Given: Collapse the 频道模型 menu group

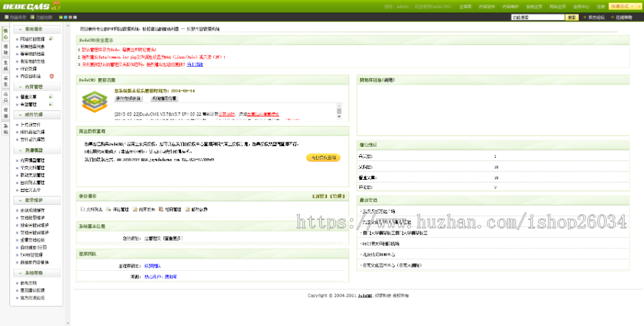Looking at the screenshot, I should [37, 150].
